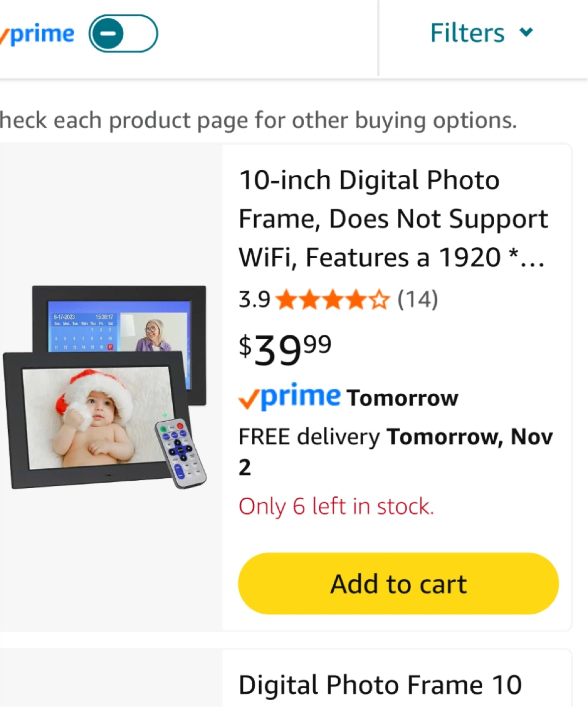Open the Digital Photo Frame 10 listing title
588x707 pixels.
pyautogui.click(x=380, y=684)
